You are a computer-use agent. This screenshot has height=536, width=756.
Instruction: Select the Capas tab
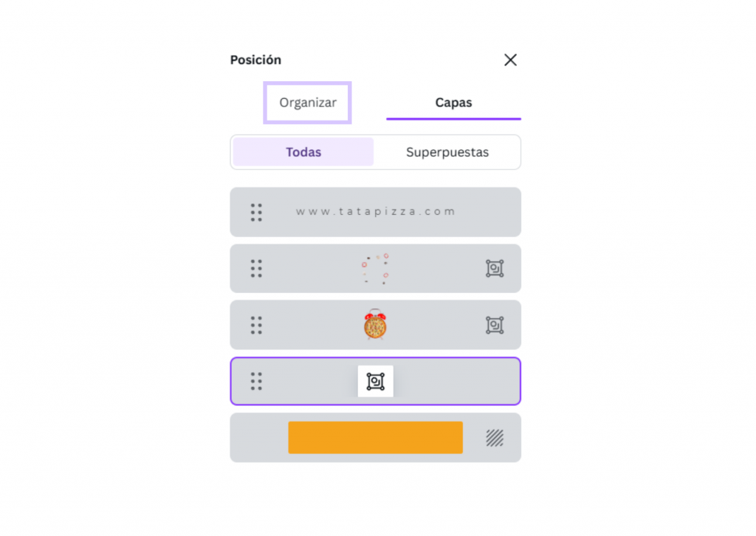[x=453, y=103]
